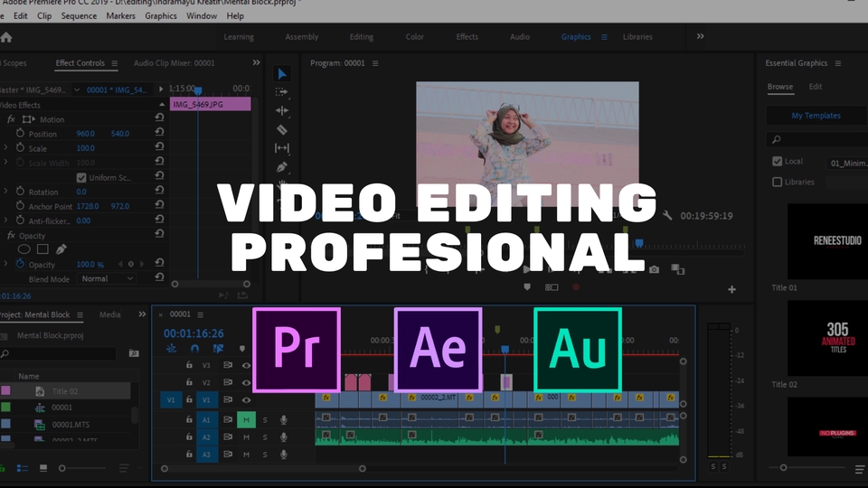868x488 pixels.
Task: Select the Pen tool in the toolbar
Action: [282, 166]
